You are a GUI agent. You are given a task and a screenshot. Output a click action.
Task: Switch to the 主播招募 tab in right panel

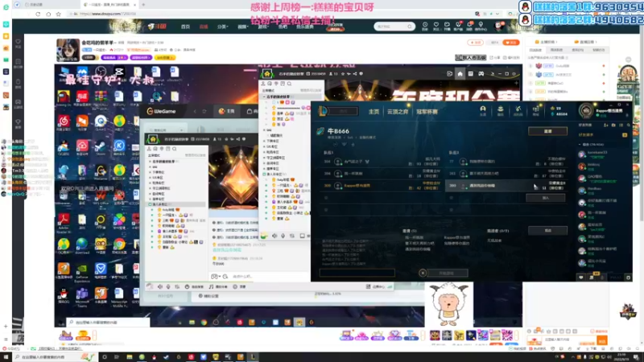tap(547, 42)
